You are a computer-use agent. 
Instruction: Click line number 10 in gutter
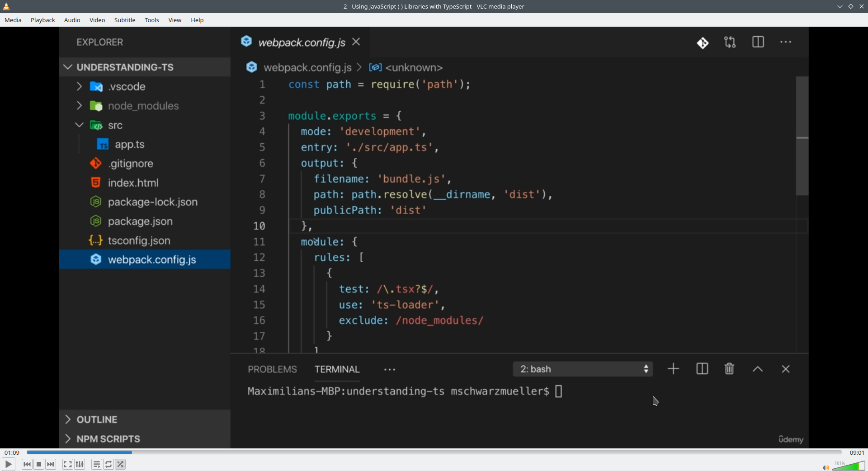tap(259, 226)
